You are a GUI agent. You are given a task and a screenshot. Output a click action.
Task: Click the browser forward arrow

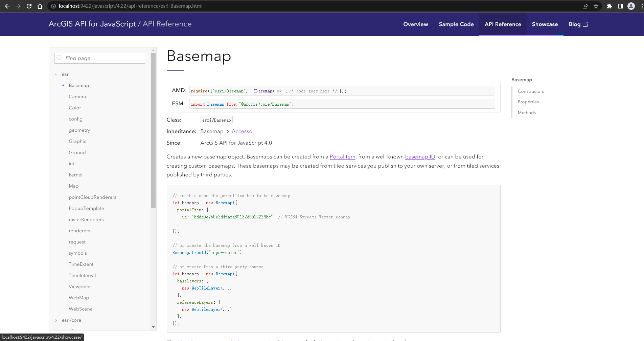click(18, 6)
